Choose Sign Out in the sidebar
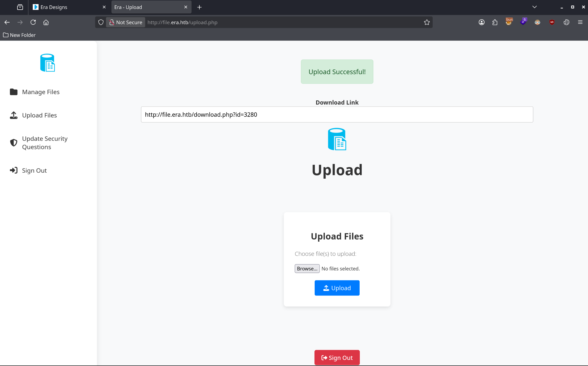The image size is (588, 366). [28, 170]
